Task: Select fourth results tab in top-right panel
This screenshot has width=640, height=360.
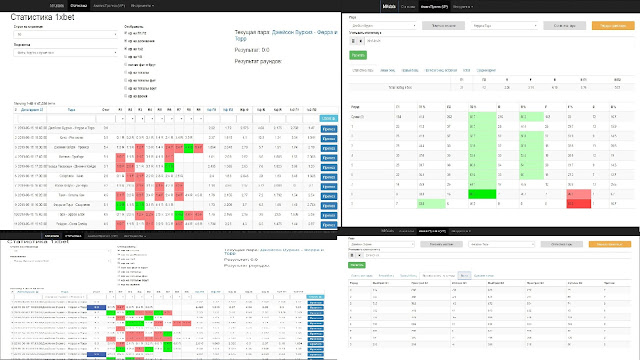Action: coord(441,70)
